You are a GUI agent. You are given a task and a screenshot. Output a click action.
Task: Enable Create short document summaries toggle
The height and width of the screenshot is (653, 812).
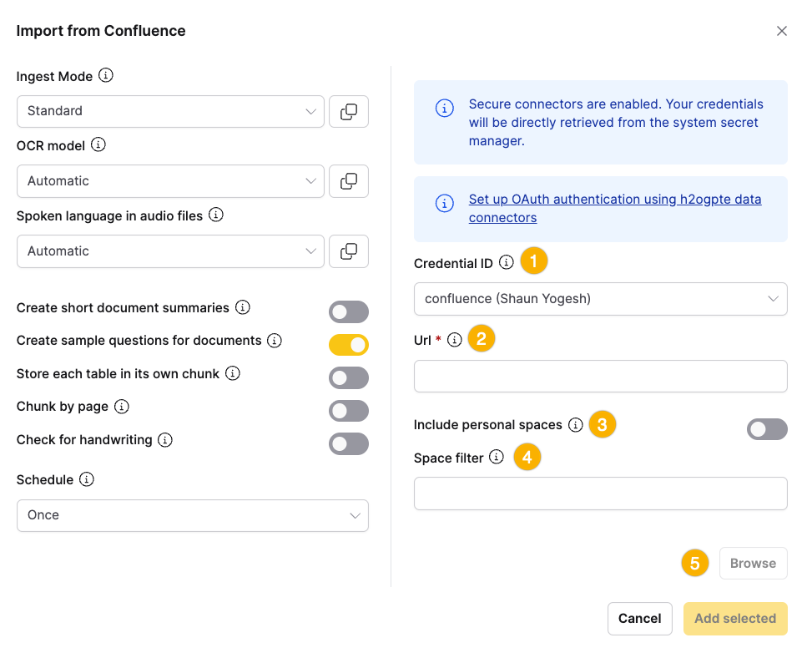348,312
